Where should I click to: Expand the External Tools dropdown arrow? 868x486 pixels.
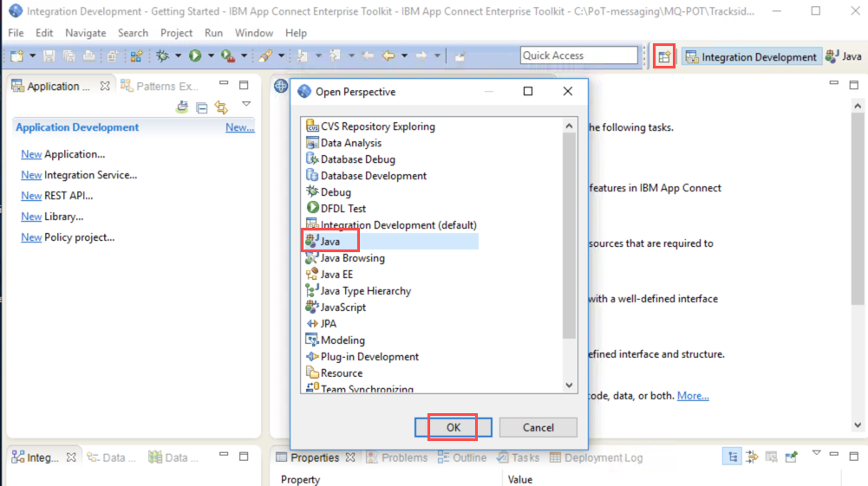pos(244,55)
